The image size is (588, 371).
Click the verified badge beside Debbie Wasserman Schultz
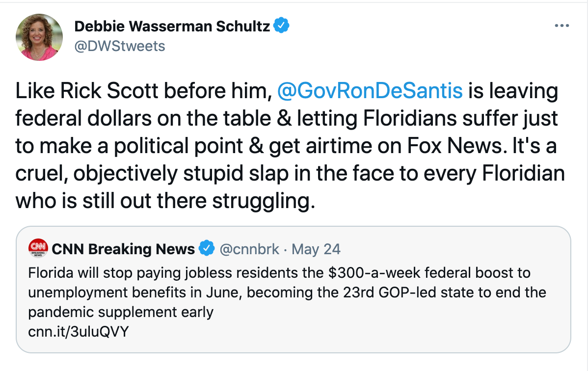tap(281, 26)
